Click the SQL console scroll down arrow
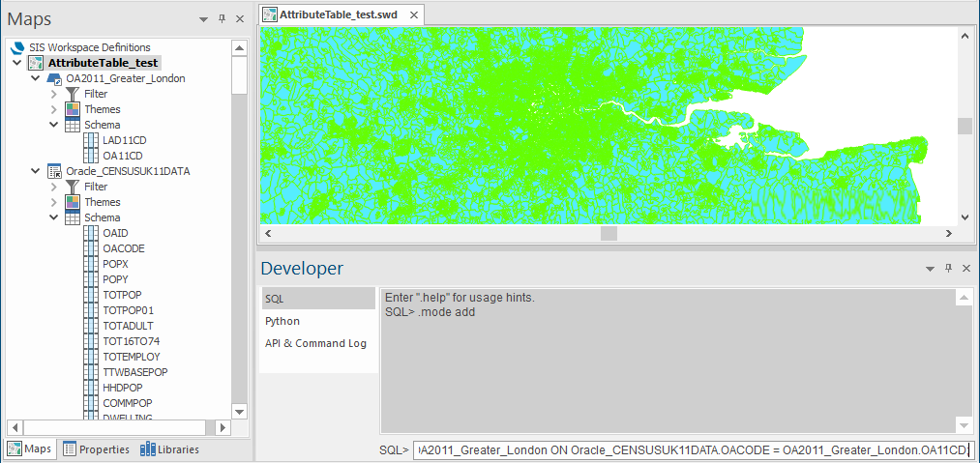This screenshot has height=463, width=980. (x=965, y=425)
